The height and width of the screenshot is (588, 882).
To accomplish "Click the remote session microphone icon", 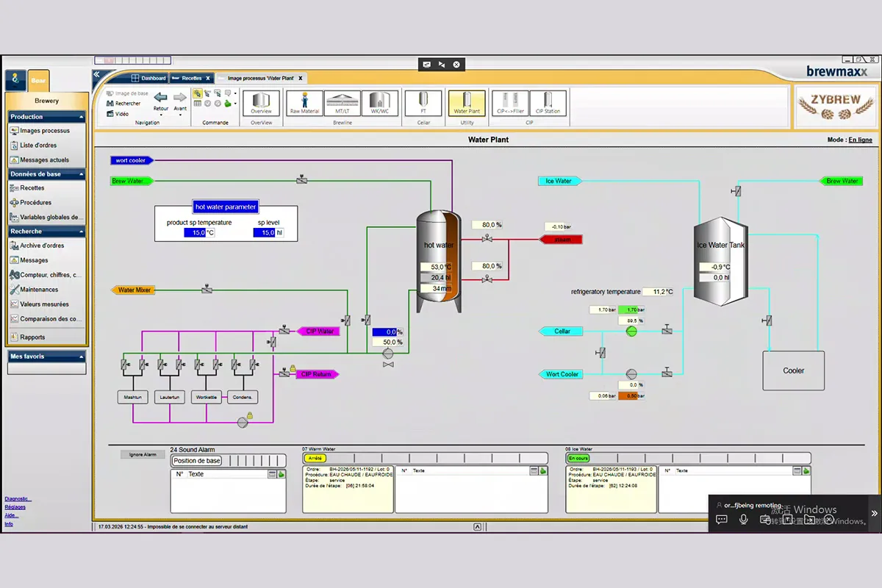I will click(x=744, y=520).
